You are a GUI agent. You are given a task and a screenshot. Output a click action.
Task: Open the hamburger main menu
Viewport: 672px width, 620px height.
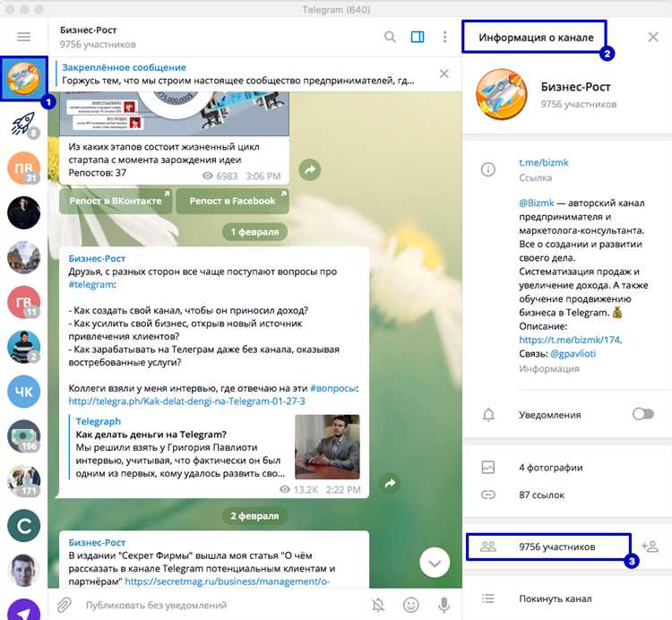23,37
